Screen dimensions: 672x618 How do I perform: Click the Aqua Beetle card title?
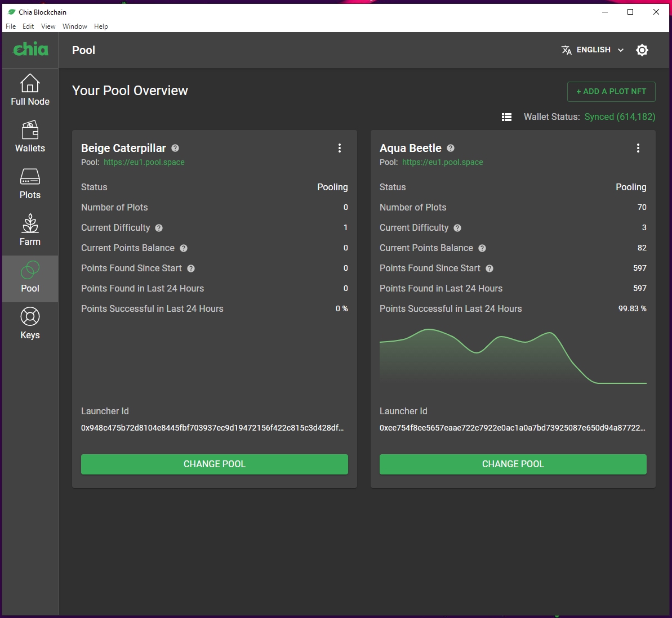click(411, 148)
